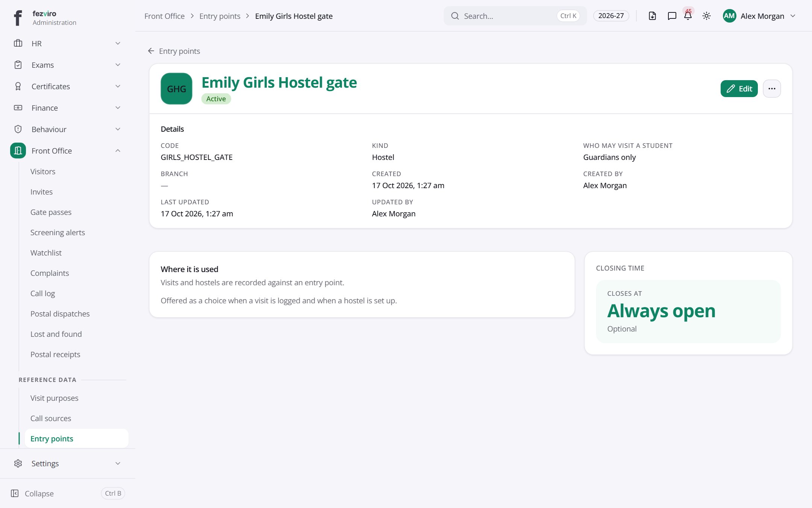This screenshot has height=508, width=812.
Task: Click the back arrow to Entry points
Action: click(x=151, y=51)
